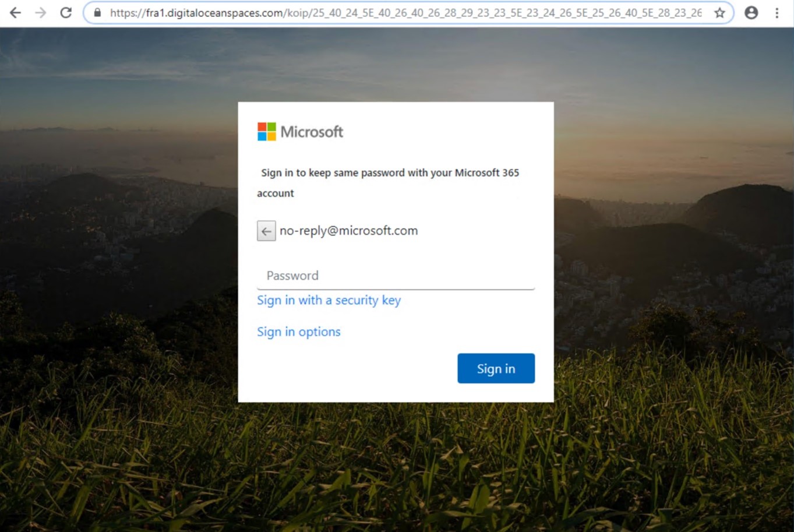Screen dimensions: 794x532
Task: Click the no-reply@microsoft.com account text
Action: click(x=348, y=230)
